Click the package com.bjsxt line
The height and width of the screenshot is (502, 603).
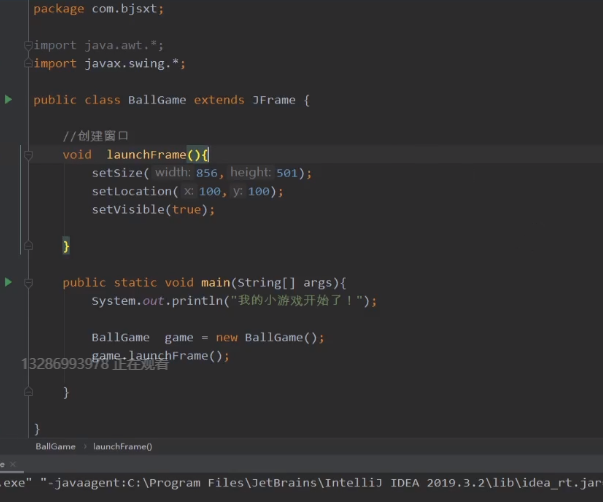point(98,9)
